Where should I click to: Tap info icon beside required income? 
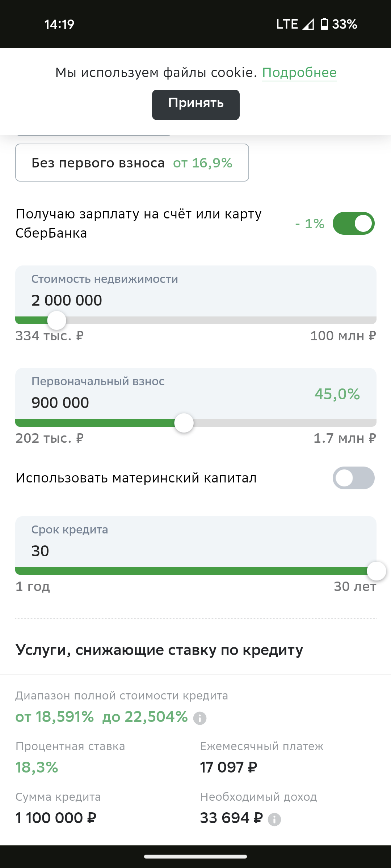(x=274, y=819)
